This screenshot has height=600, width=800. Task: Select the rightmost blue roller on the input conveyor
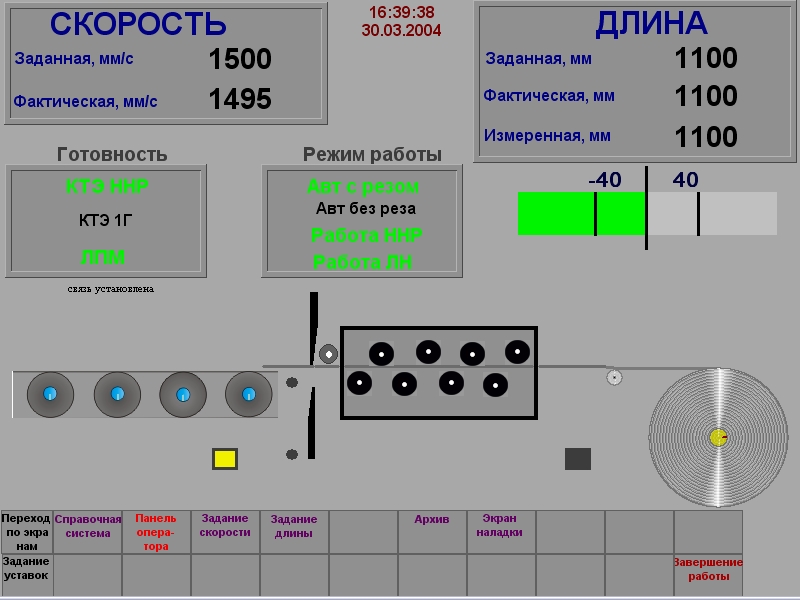click(x=249, y=394)
